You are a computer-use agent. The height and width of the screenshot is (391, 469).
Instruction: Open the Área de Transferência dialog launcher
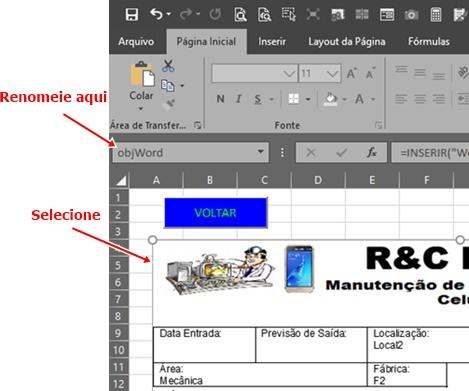tap(198, 125)
